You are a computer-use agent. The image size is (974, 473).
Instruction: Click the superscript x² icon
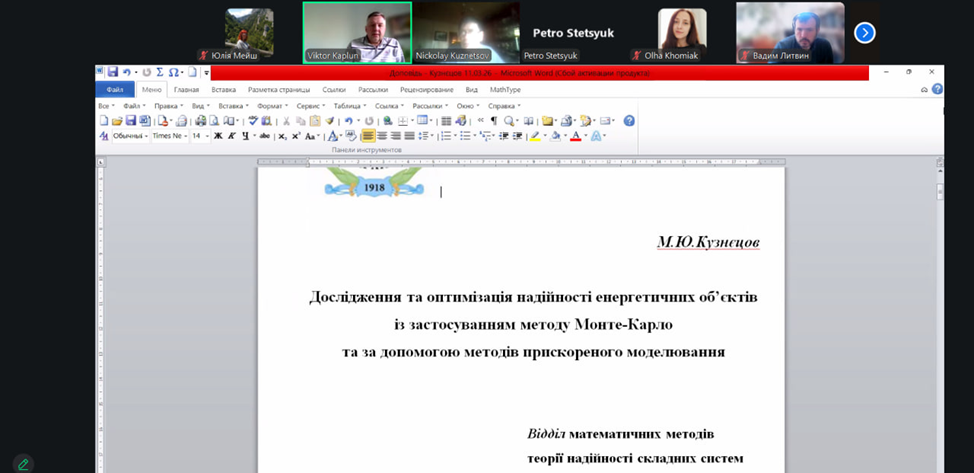point(296,136)
